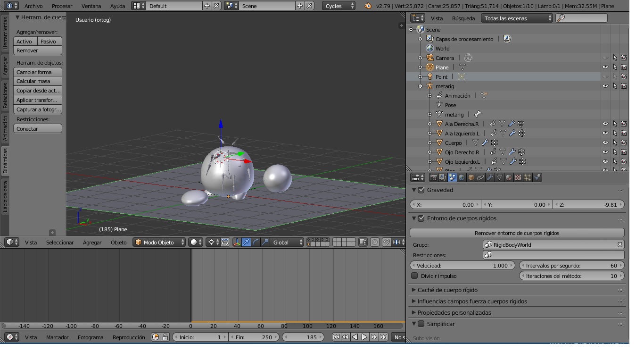Enable the Dividir impulso checkbox
Viewport: 644px width, 352px height.
pos(415,276)
